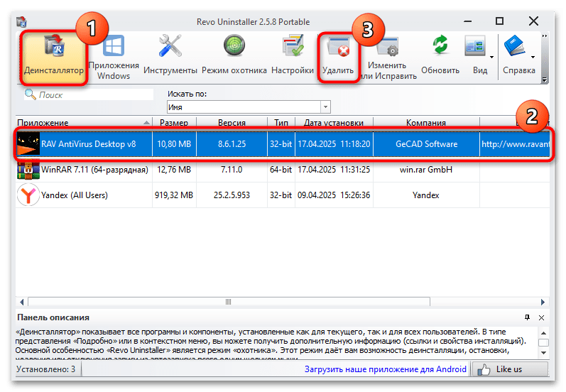Sort by Тип column header
This screenshot has height=392, width=566.
(x=281, y=122)
